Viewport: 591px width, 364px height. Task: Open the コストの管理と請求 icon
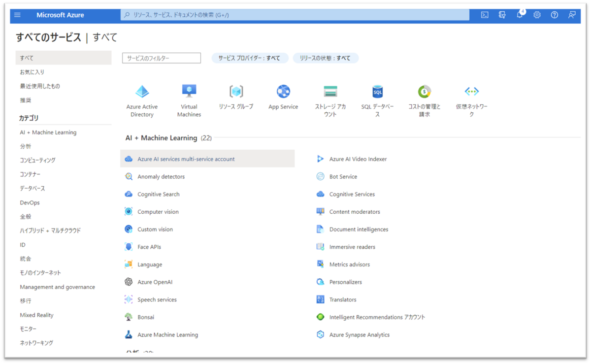coord(425,91)
